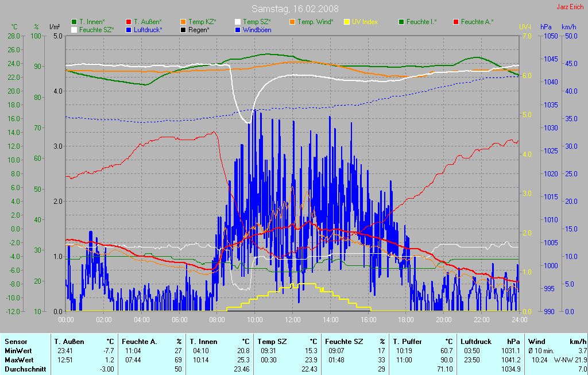Screen dimensions: 588x375
Task: Click the 23.46 average T. Innen value
Action: click(x=242, y=369)
